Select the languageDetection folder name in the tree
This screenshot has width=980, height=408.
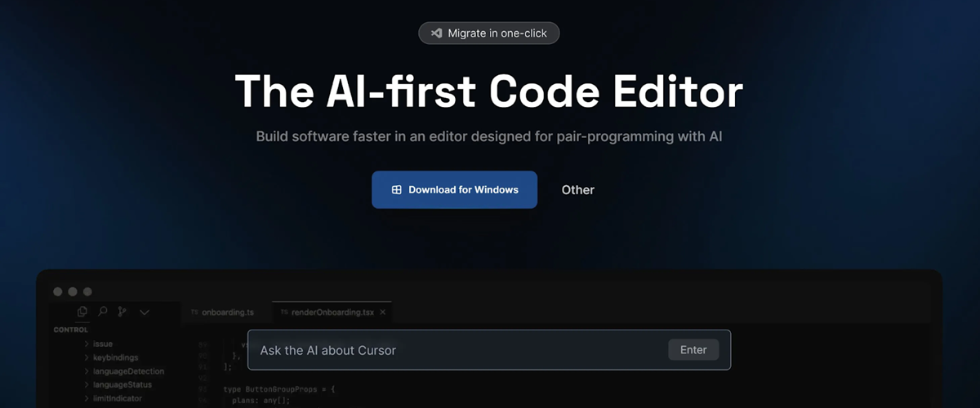pos(128,371)
